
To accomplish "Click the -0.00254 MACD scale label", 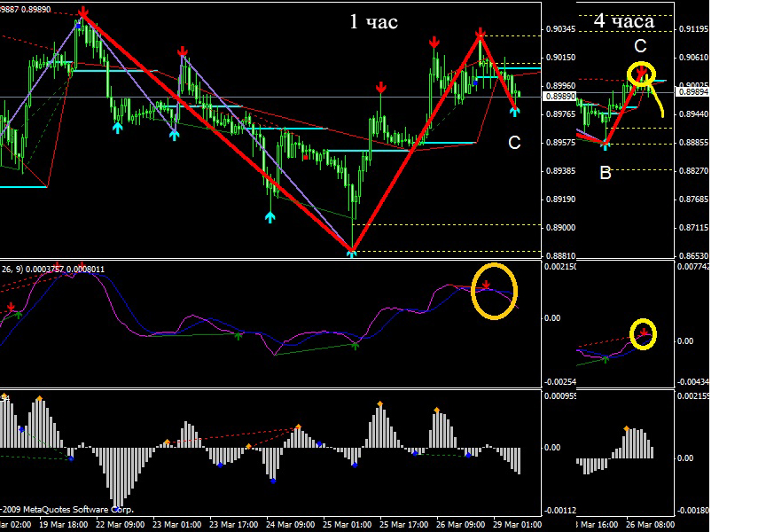I will click(559, 382).
